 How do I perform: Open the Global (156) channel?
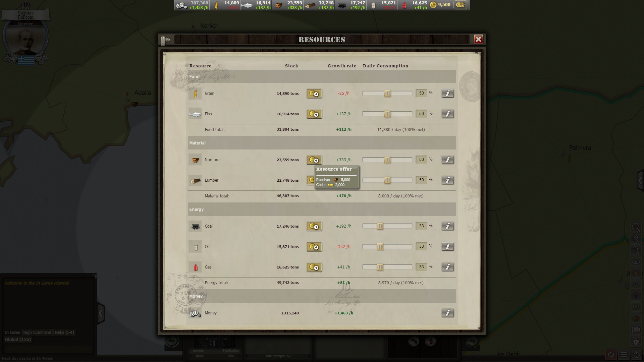(x=18, y=339)
